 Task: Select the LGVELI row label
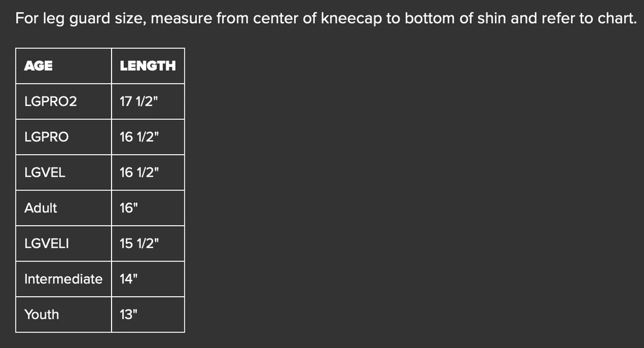pyautogui.click(x=47, y=244)
